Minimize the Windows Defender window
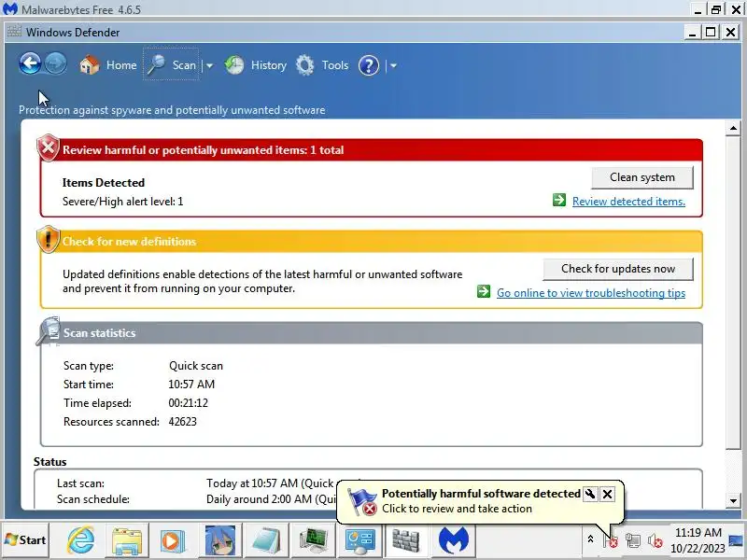 [692, 33]
